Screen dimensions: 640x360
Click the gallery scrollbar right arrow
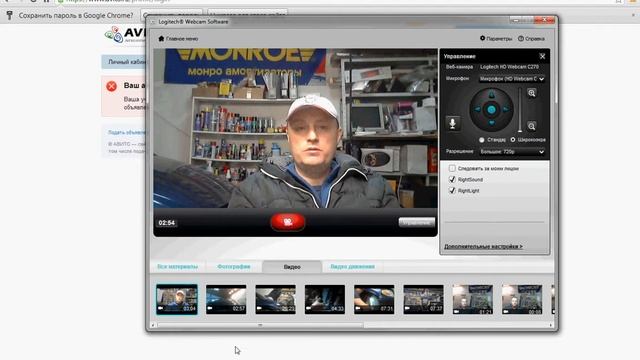click(x=551, y=325)
